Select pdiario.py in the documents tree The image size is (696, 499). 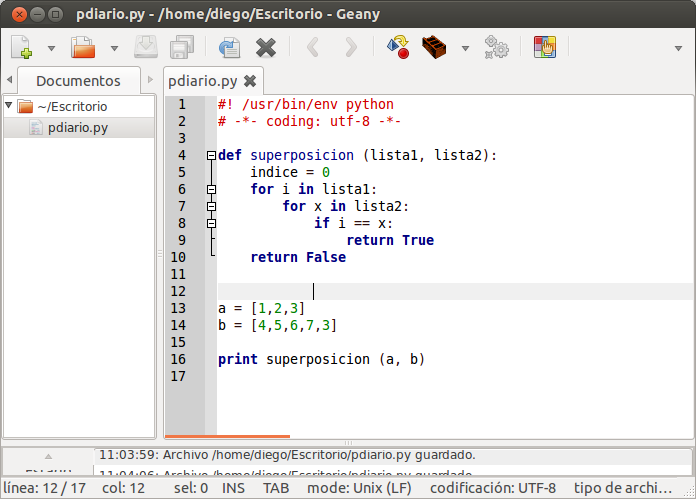coord(78,127)
